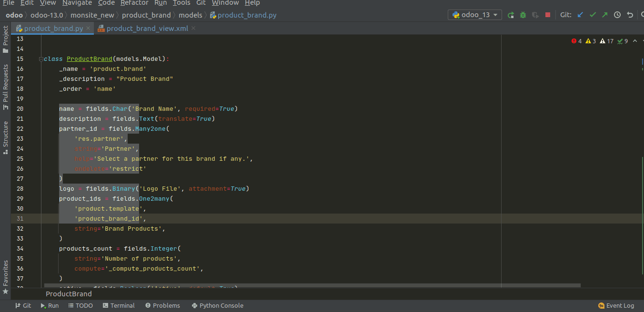Stop the running process with the red square
Viewport: 644px width, 312px height.
tap(548, 15)
